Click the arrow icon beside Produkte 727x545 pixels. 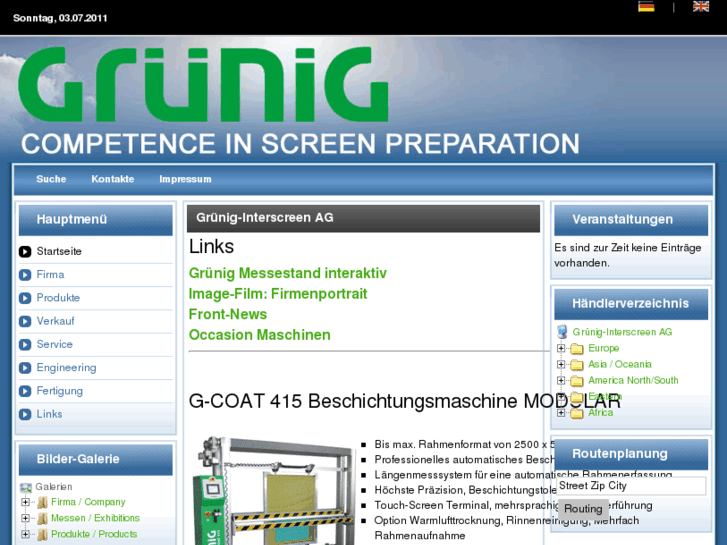[x=25, y=298]
